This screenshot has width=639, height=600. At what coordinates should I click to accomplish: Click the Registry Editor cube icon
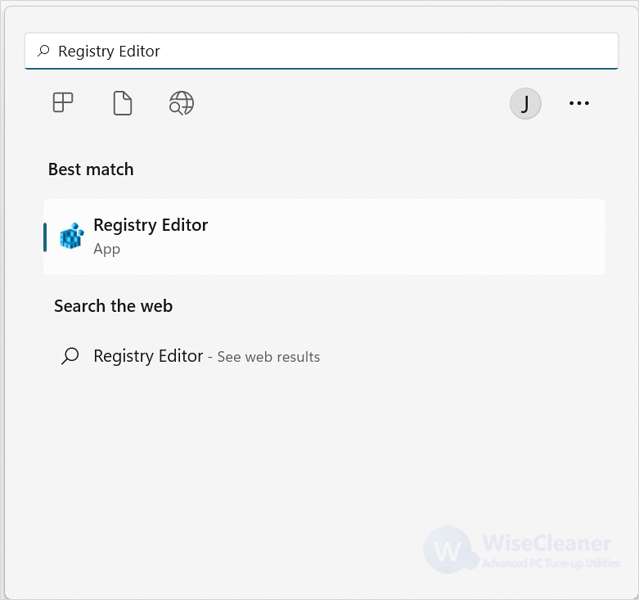tap(72, 236)
